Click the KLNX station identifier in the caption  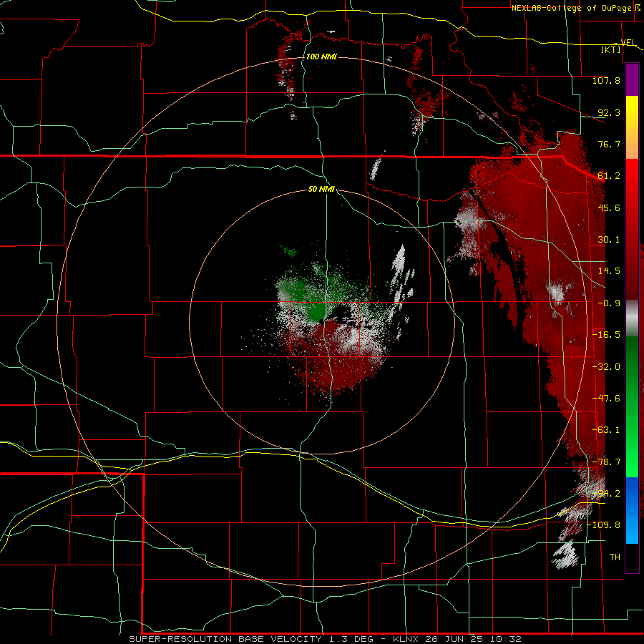pyautogui.click(x=406, y=639)
